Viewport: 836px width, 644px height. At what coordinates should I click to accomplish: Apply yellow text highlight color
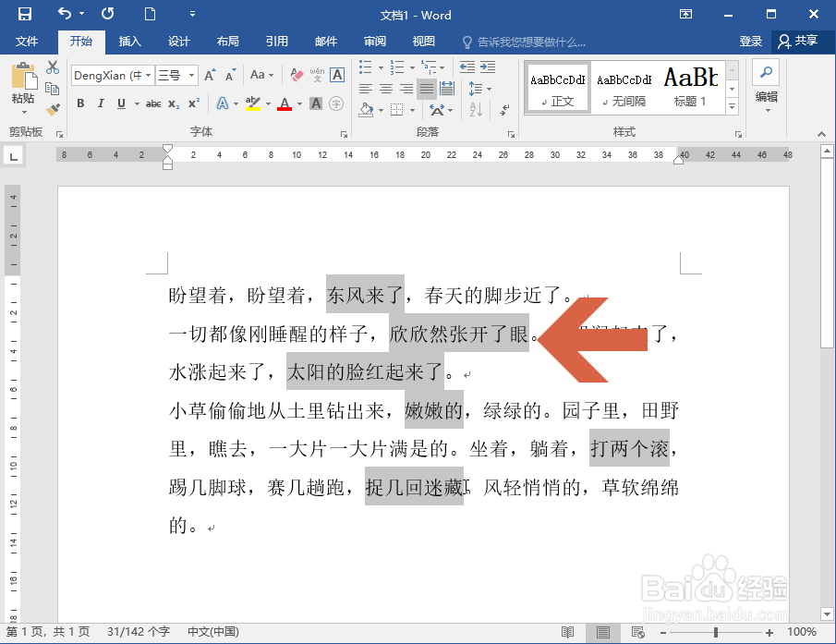point(253,103)
